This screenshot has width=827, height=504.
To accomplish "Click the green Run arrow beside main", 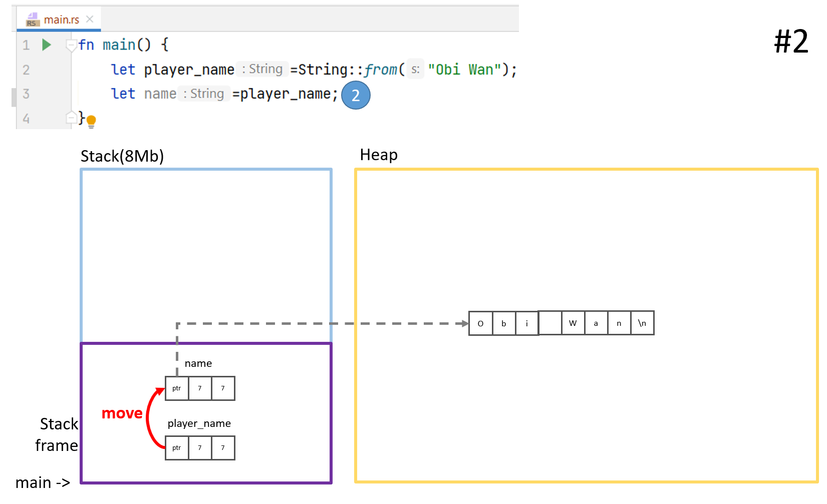I will (x=47, y=45).
